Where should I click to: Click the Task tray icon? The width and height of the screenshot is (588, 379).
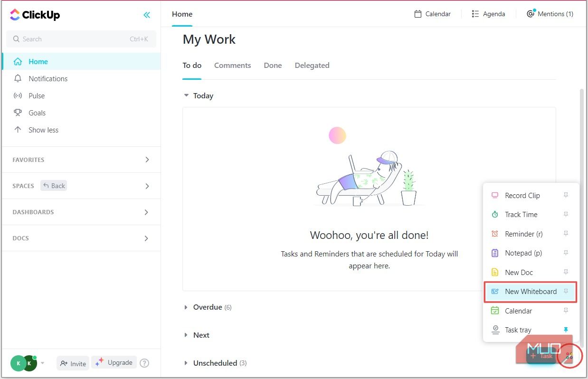click(495, 330)
